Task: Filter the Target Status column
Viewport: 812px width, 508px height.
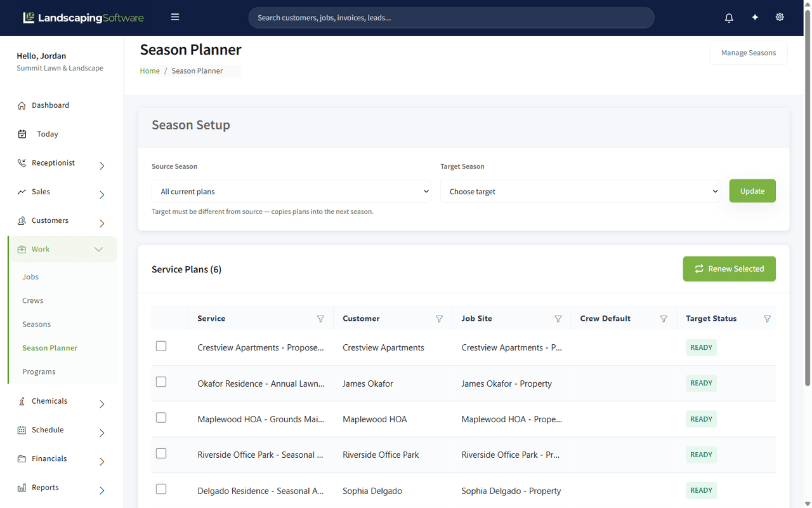Action: (767, 319)
